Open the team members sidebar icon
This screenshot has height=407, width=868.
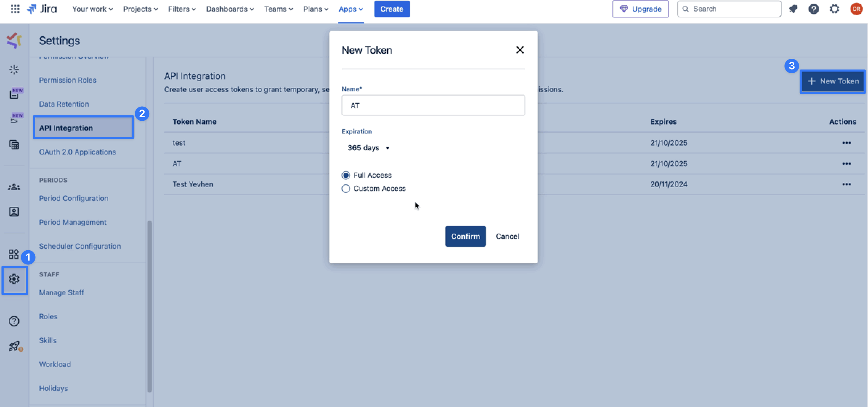click(x=14, y=187)
